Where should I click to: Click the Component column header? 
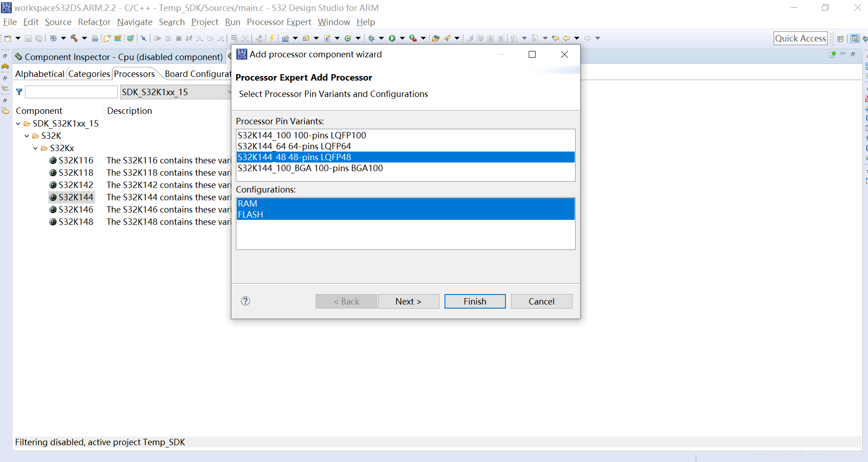39,111
